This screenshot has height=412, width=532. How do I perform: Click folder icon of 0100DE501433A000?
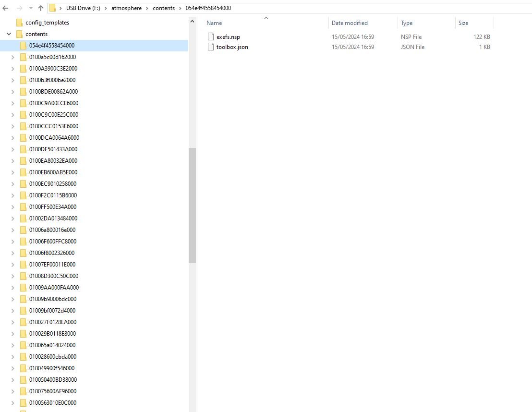point(23,149)
